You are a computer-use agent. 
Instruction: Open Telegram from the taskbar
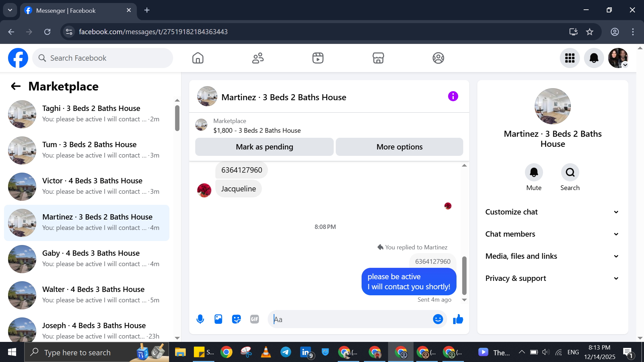[x=286, y=352]
